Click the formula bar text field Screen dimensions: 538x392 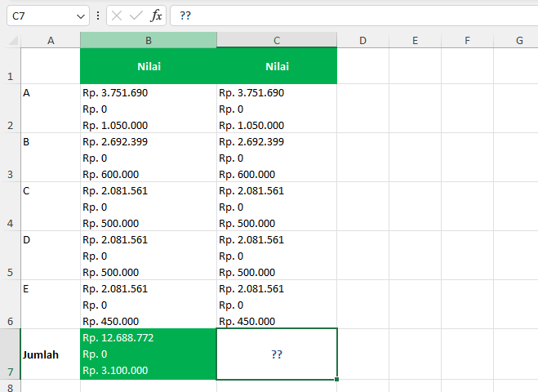click(x=351, y=16)
